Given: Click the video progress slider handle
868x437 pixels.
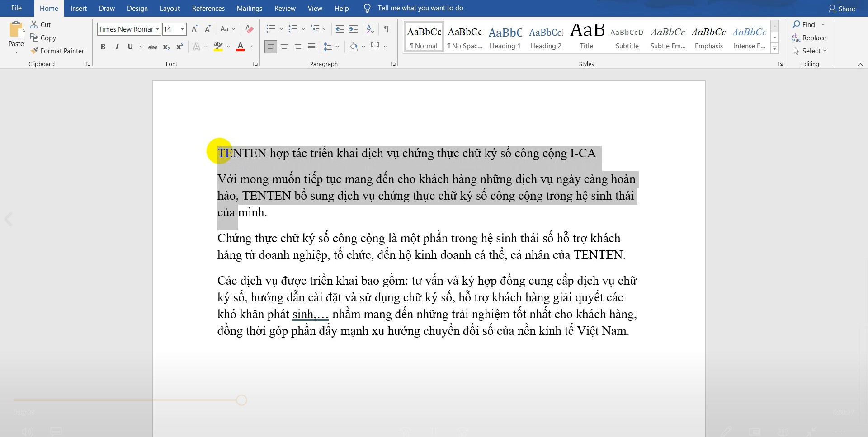Looking at the screenshot, I should (x=241, y=400).
